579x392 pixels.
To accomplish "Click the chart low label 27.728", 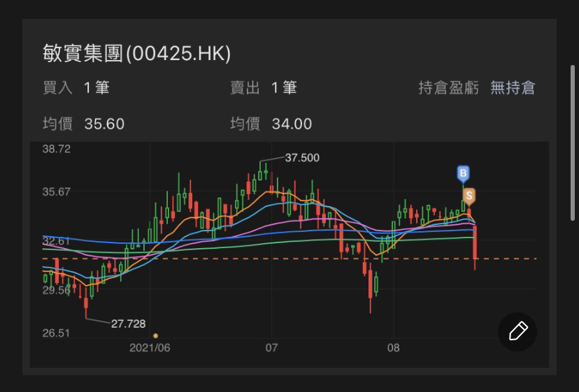I will (x=128, y=324).
